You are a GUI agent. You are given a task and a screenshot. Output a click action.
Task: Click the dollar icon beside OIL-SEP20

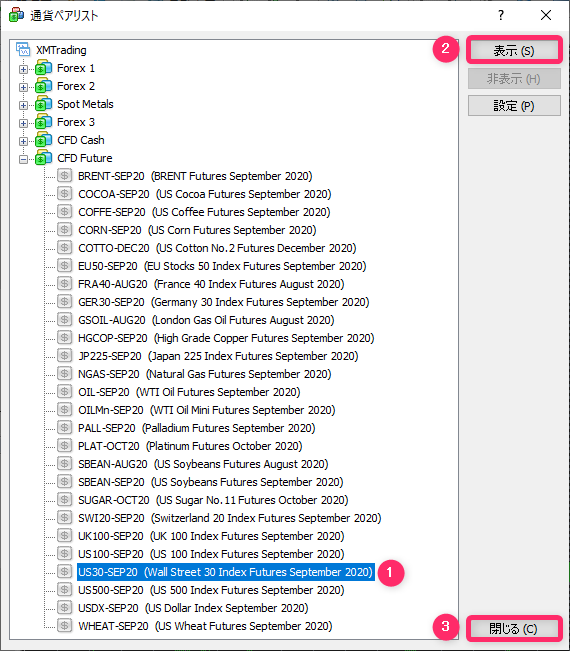[64, 392]
